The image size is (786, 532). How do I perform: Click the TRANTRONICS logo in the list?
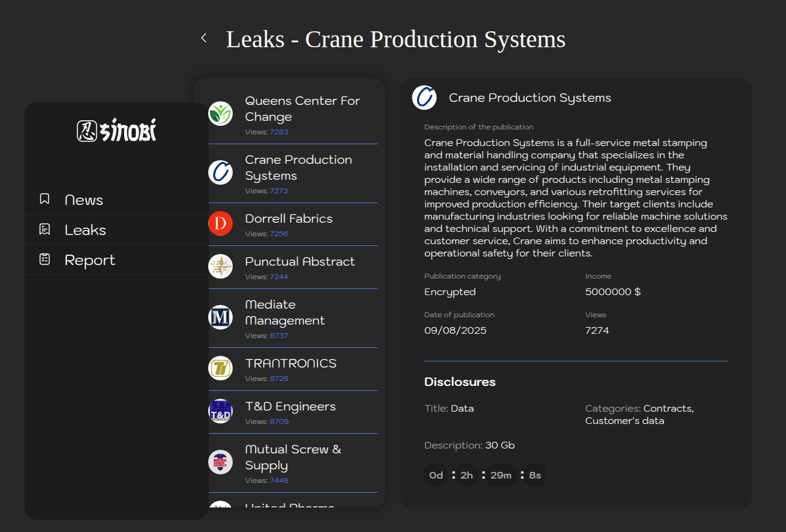[x=220, y=368]
